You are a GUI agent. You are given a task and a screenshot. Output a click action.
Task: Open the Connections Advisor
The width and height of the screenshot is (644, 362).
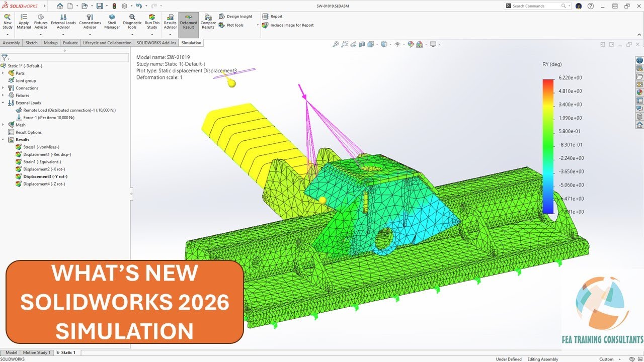(90, 22)
